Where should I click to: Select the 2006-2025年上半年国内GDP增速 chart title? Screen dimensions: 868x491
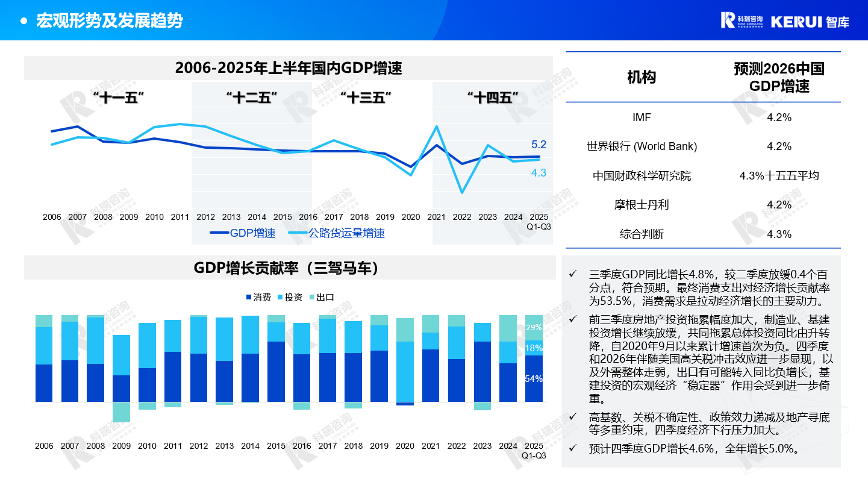(288, 68)
